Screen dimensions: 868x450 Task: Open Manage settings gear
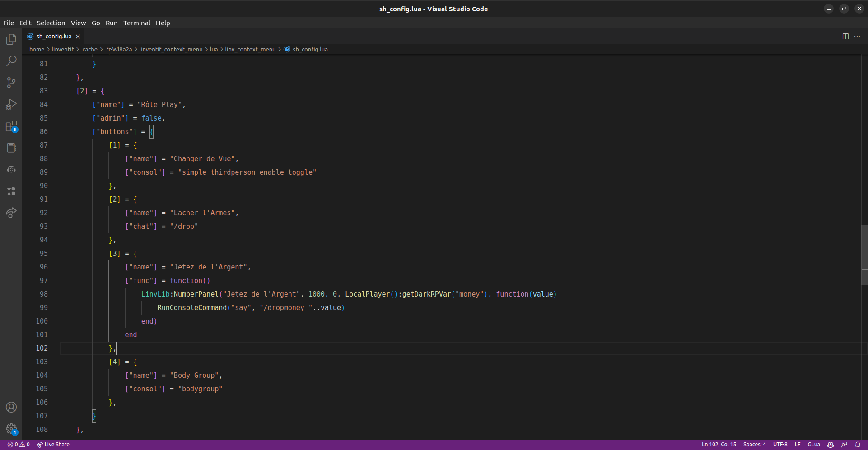click(11, 429)
